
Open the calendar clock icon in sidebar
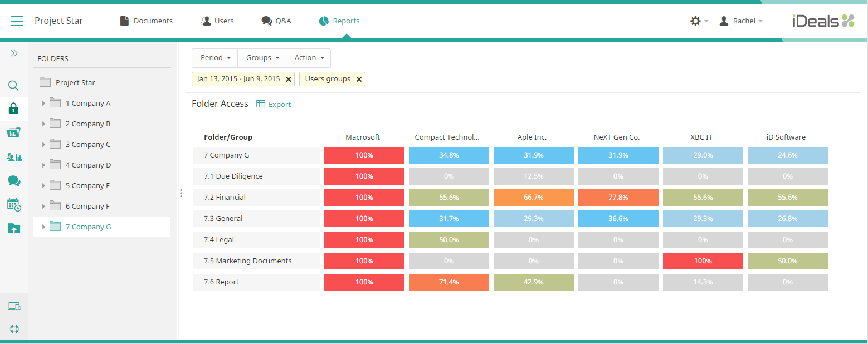click(14, 205)
